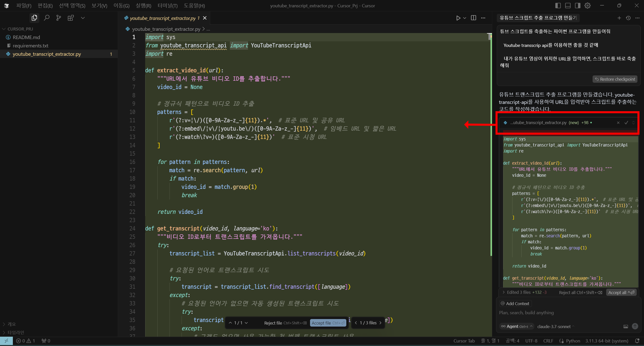Open the Extensions view icon

pyautogui.click(x=71, y=18)
